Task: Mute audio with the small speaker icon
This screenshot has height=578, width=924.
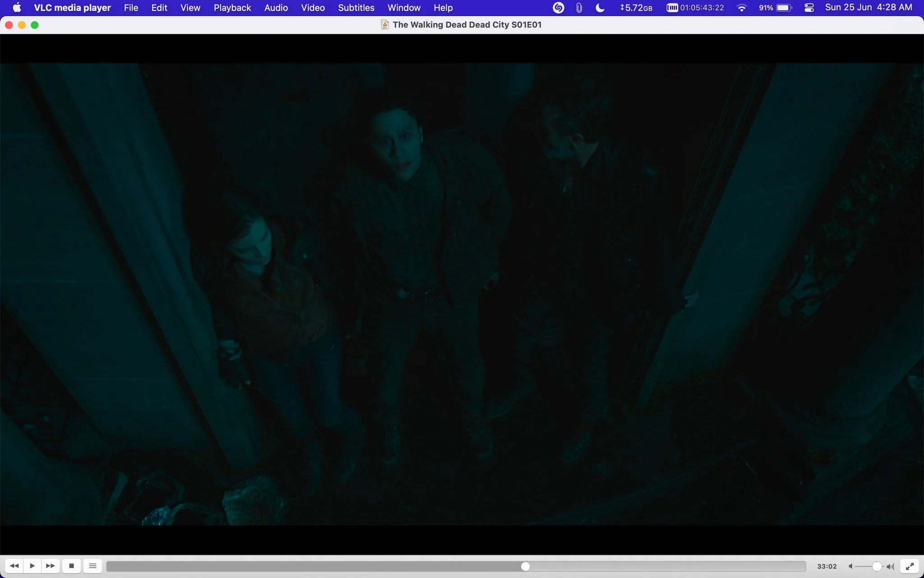Action: click(850, 566)
